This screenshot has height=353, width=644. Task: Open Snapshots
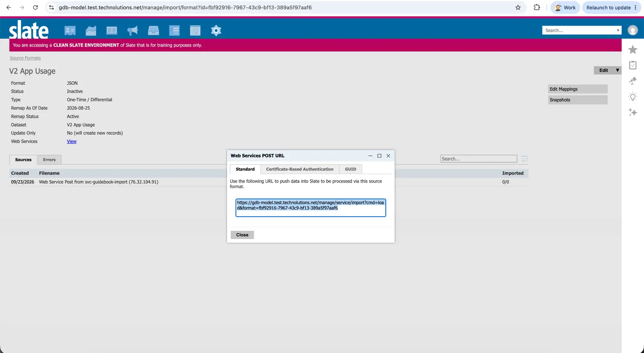(x=578, y=100)
